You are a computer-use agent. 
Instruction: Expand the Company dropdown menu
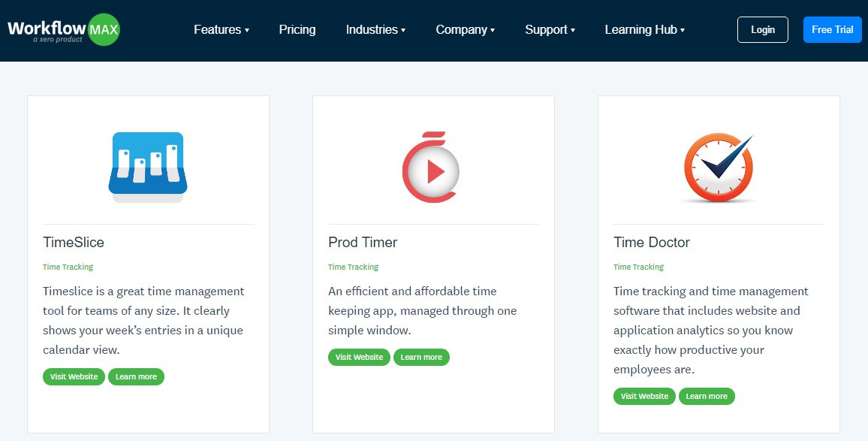[466, 30]
